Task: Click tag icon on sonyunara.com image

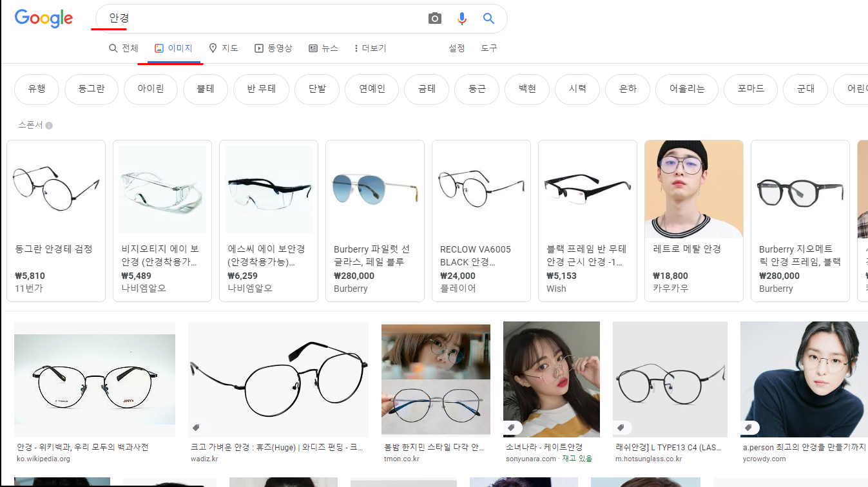Action: pyautogui.click(x=511, y=428)
